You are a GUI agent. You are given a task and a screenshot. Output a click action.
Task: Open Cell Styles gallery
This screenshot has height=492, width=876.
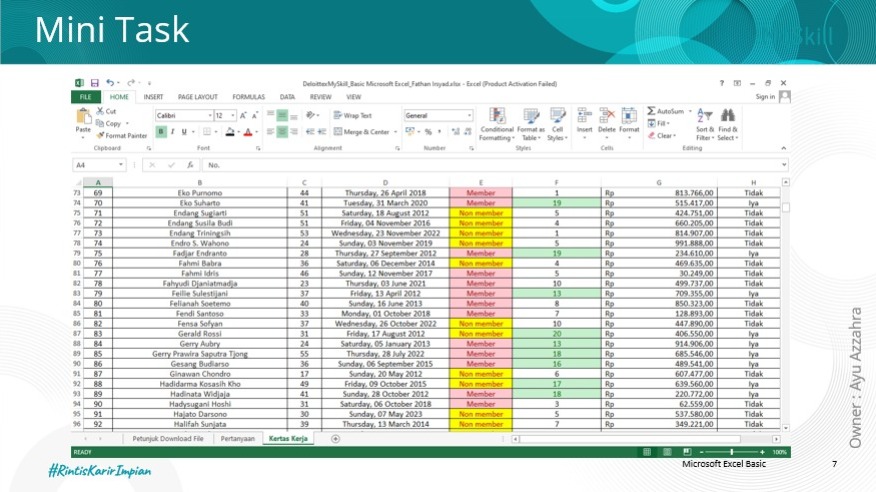tap(557, 125)
